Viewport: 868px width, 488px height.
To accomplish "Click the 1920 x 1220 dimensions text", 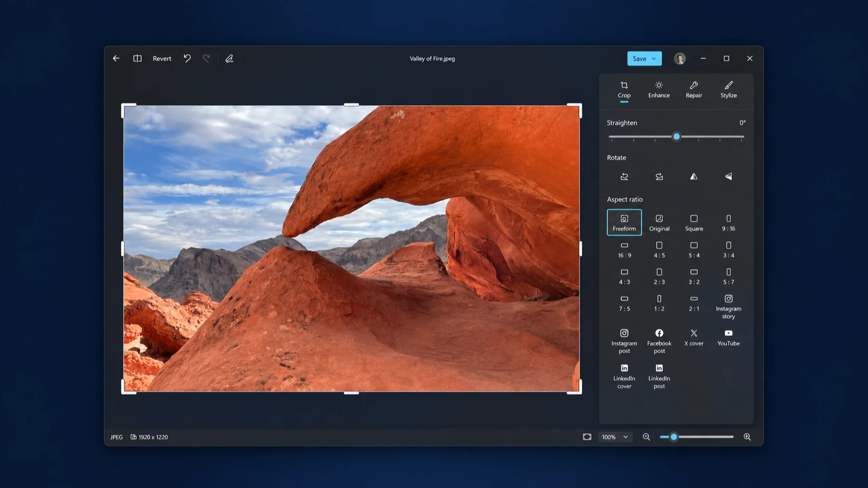I will (x=153, y=437).
